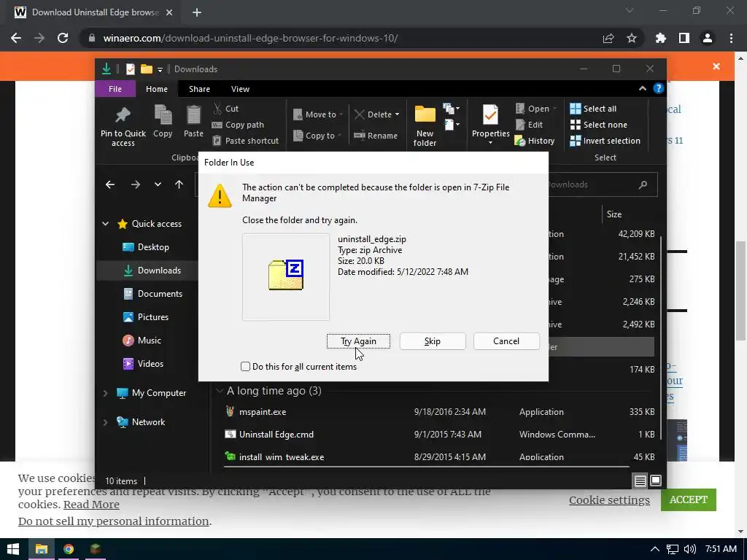Expand My Computer tree node
This screenshot has height=560, width=747.
(105, 393)
